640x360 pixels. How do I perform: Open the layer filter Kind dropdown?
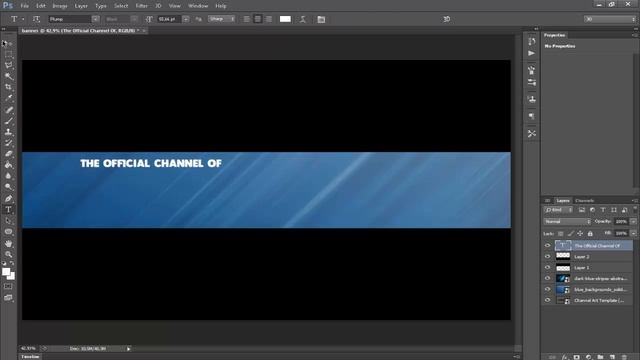tap(558, 210)
